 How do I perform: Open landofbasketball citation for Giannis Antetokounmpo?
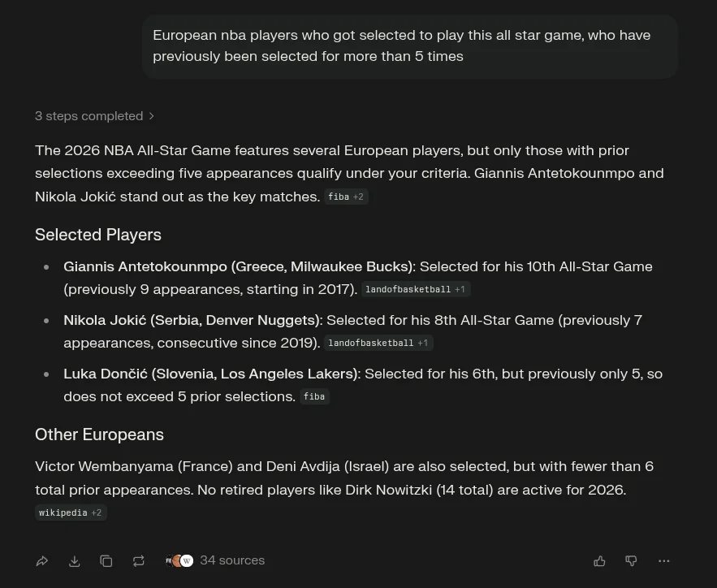[415, 289]
